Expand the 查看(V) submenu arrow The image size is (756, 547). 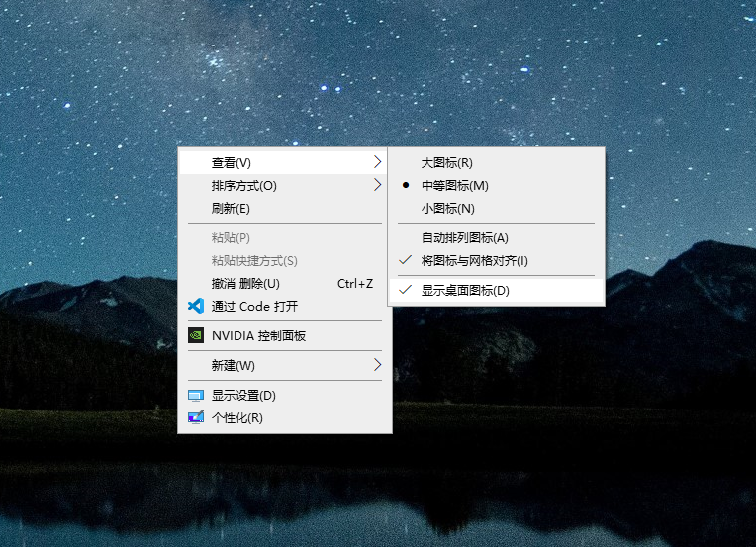point(378,162)
